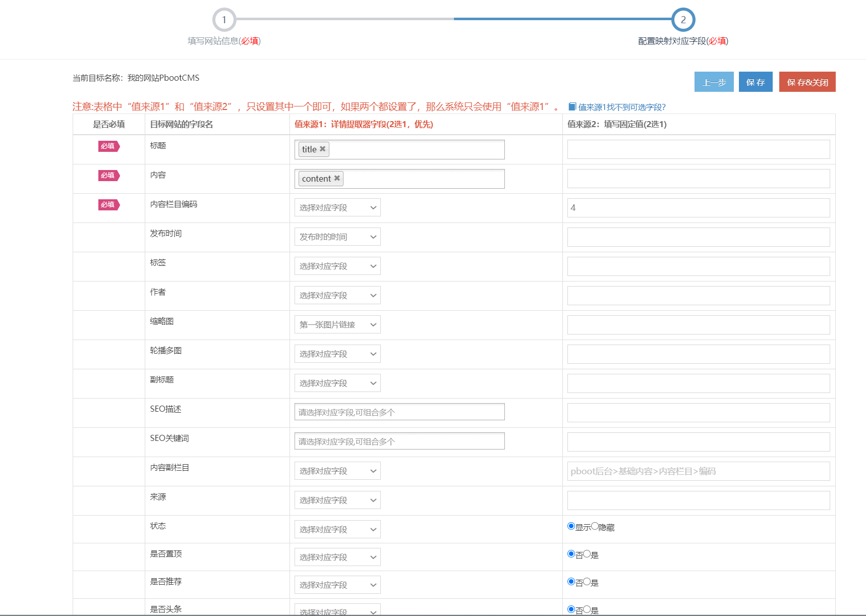Screen dimensions: 866x616
Task: Click step circle 2 in the progress bar
Action: [x=683, y=20]
